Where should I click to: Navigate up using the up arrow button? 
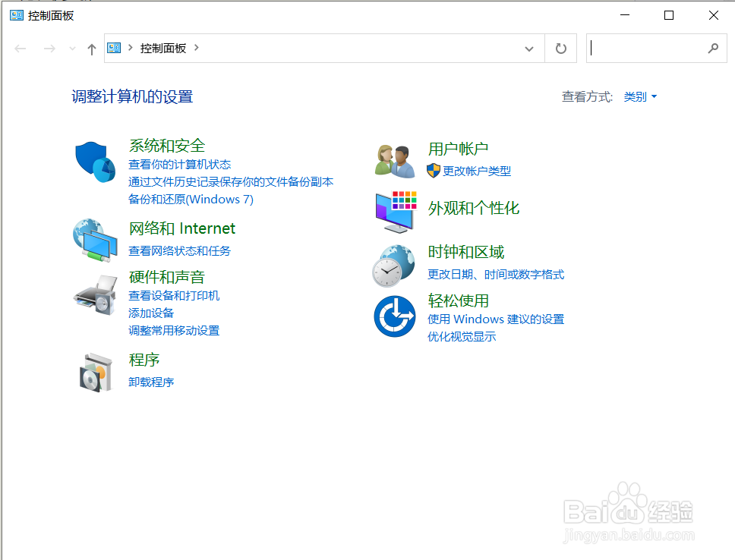pyautogui.click(x=91, y=48)
